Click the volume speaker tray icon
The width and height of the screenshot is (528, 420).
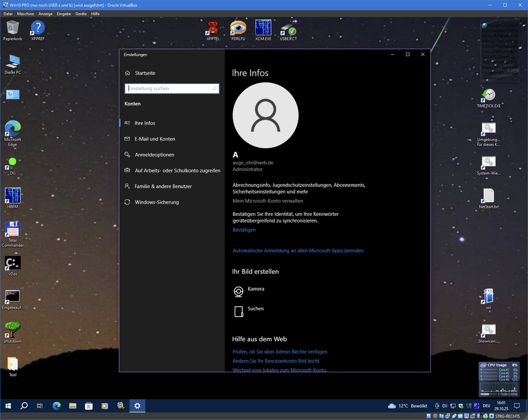[x=444, y=406]
